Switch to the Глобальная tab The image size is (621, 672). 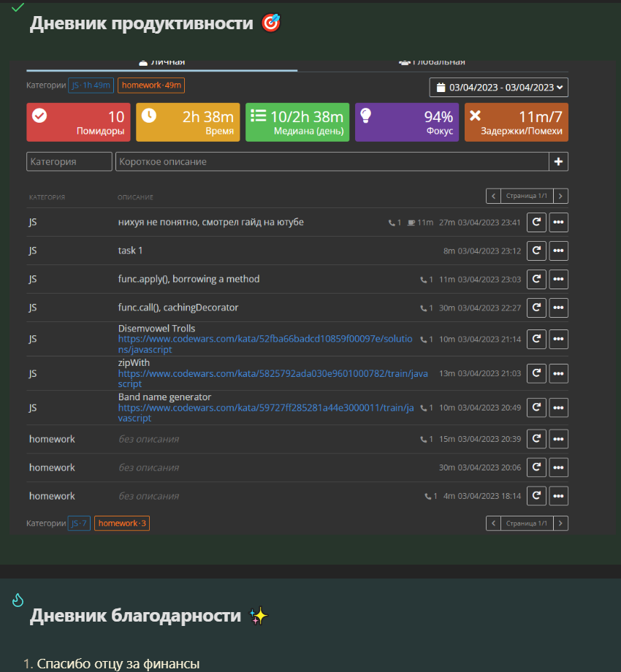433,64
